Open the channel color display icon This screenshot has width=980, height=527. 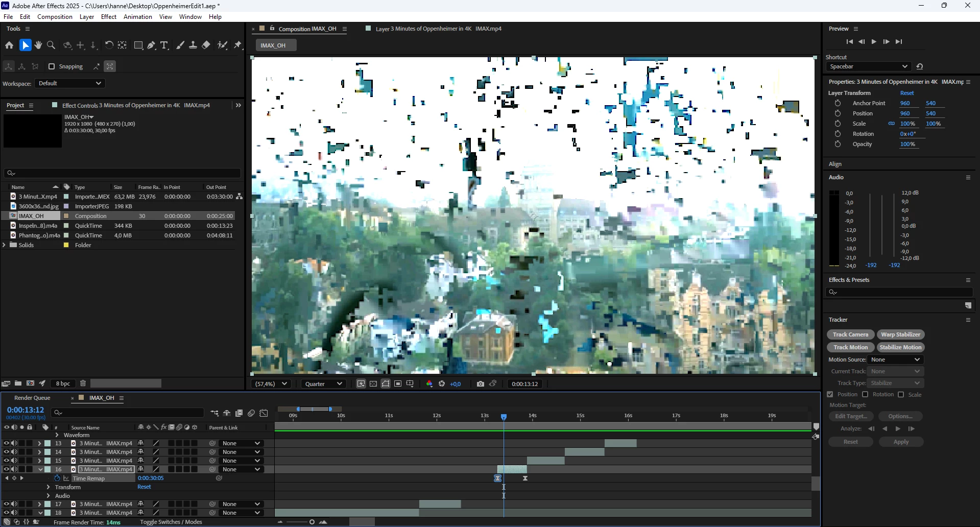pos(429,384)
